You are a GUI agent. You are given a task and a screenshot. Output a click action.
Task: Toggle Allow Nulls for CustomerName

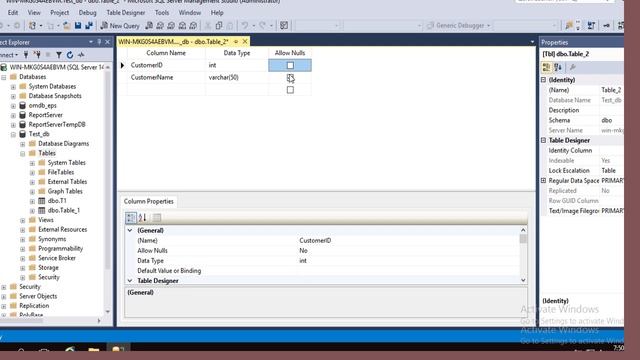tap(290, 78)
